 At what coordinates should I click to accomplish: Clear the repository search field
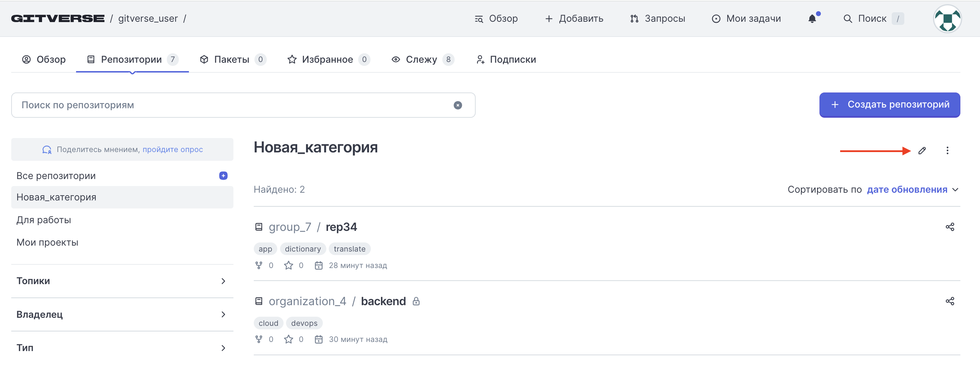(458, 105)
